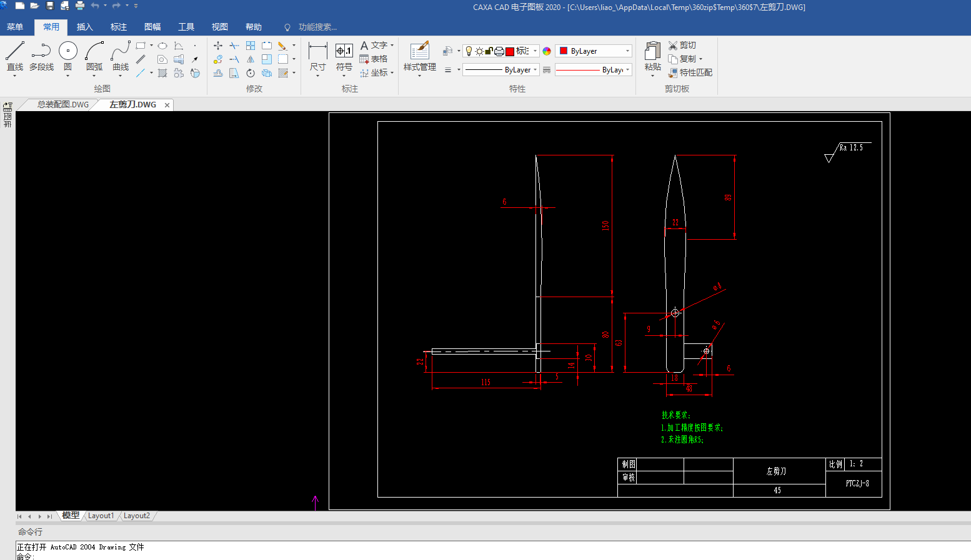Viewport: 971px width, 560px height.
Task: Pick the parallel lines tool
Action: (x=141, y=59)
